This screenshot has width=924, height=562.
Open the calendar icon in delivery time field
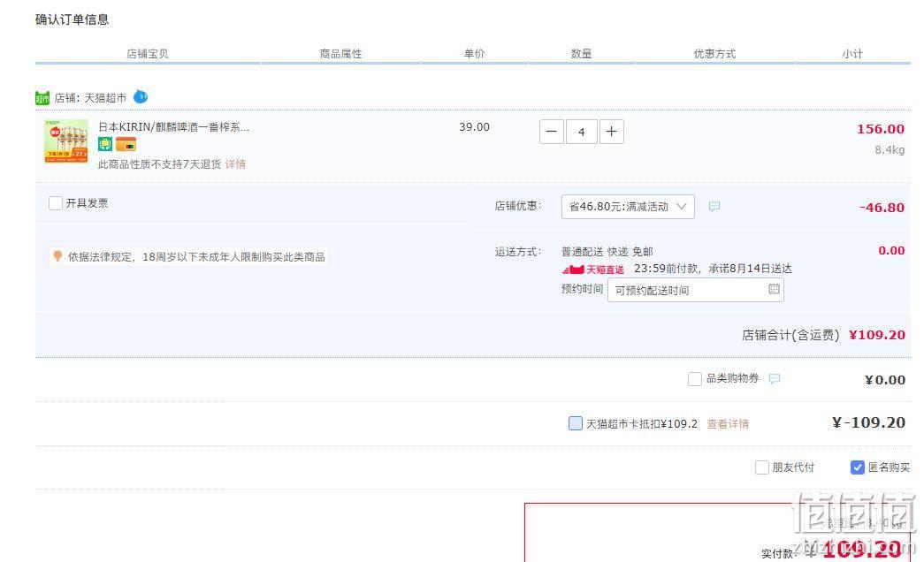coord(774,289)
